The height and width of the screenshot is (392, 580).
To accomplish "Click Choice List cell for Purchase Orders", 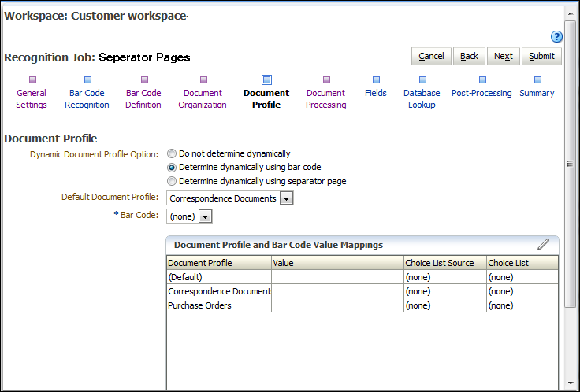I will [x=522, y=305].
